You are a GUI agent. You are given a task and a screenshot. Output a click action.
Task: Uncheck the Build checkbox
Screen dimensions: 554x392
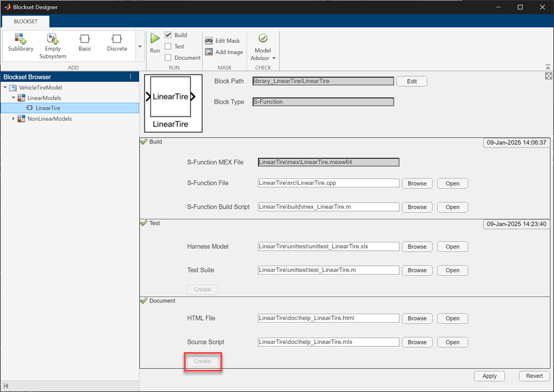click(168, 35)
